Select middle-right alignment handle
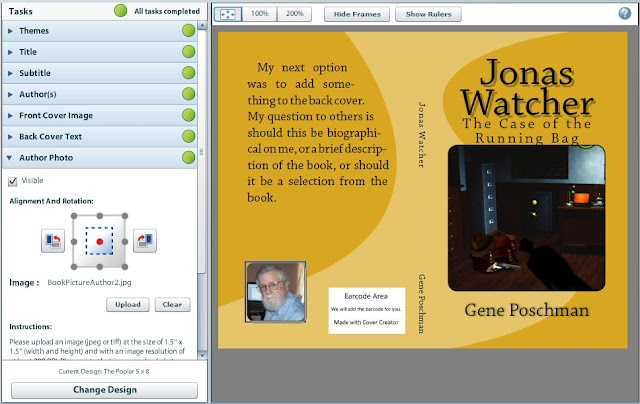The image size is (640, 404). pos(125,242)
